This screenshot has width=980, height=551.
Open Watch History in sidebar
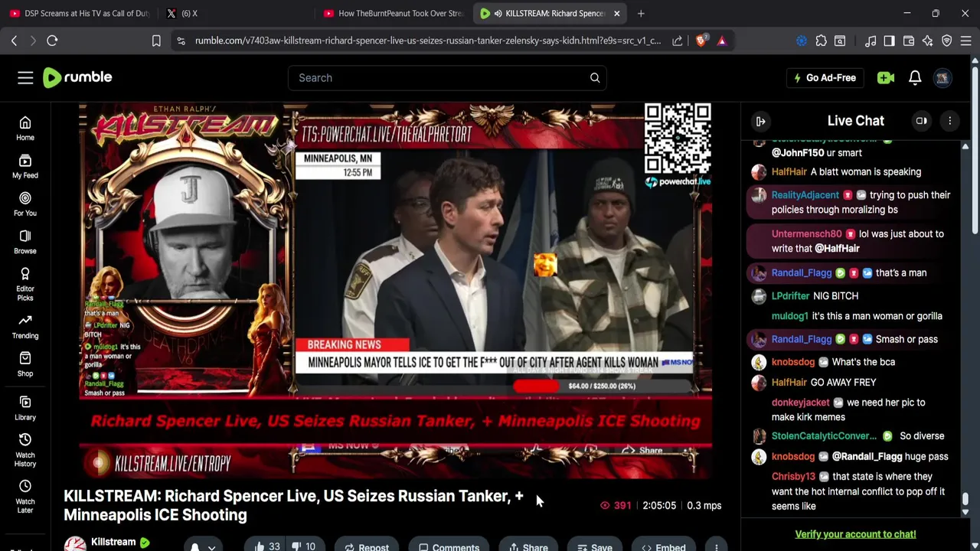pyautogui.click(x=25, y=450)
